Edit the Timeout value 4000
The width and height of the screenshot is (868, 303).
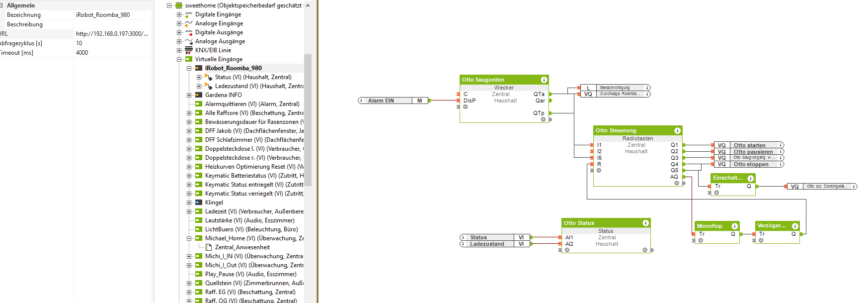tap(113, 53)
